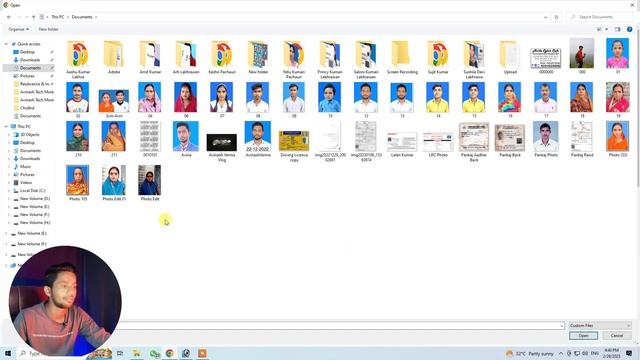Select the Amit Kumar folder
The width and height of the screenshot is (640, 360).
tap(150, 57)
